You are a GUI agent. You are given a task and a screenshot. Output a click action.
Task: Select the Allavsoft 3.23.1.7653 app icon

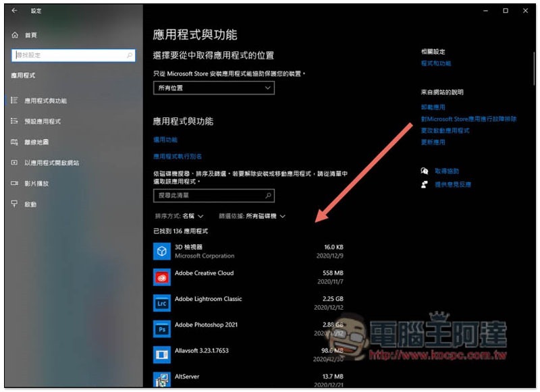pyautogui.click(x=162, y=355)
